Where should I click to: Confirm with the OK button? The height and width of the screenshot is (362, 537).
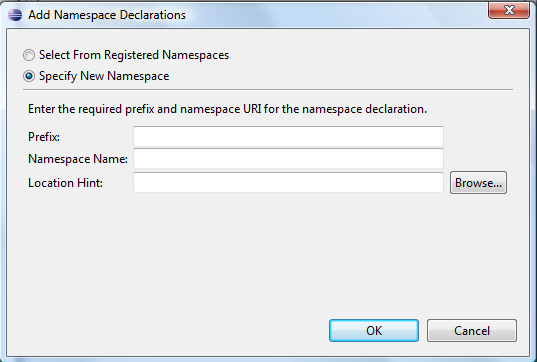[x=374, y=330]
